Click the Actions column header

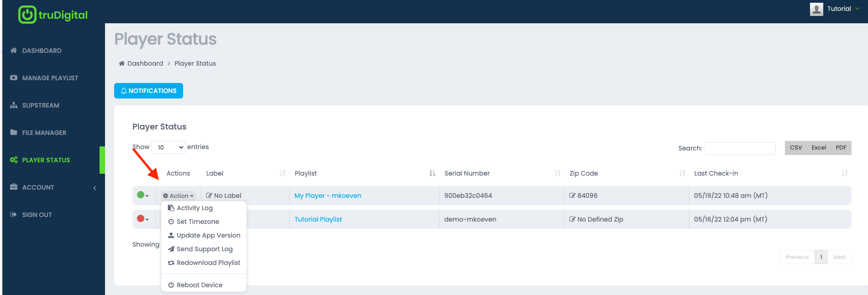click(178, 173)
